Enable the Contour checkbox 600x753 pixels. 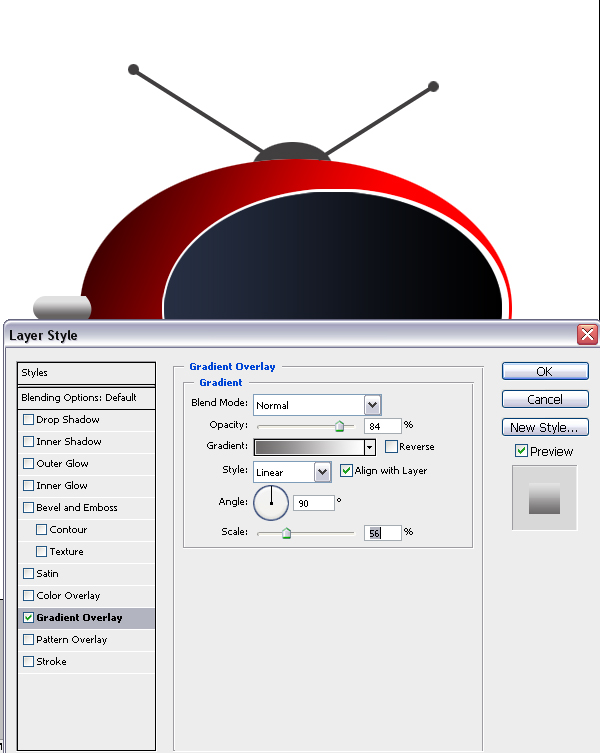click(42, 530)
